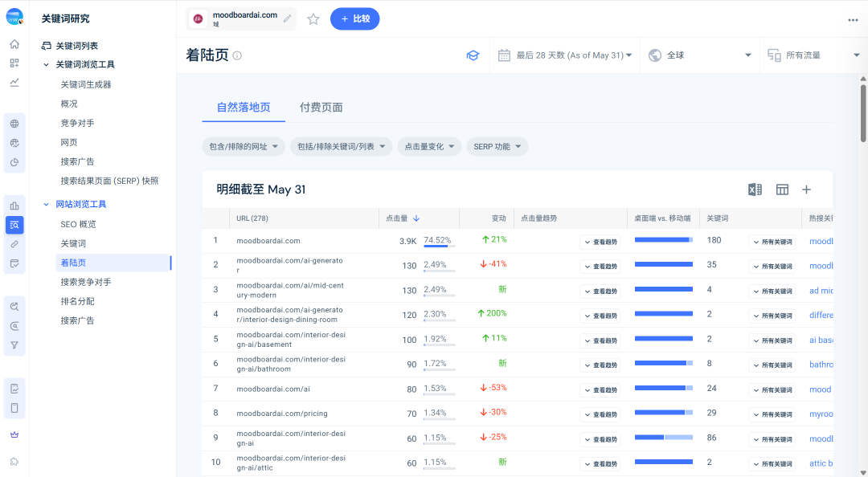Select the highlighted keyword research icon
This screenshot has width=868, height=477.
pyautogui.click(x=14, y=225)
